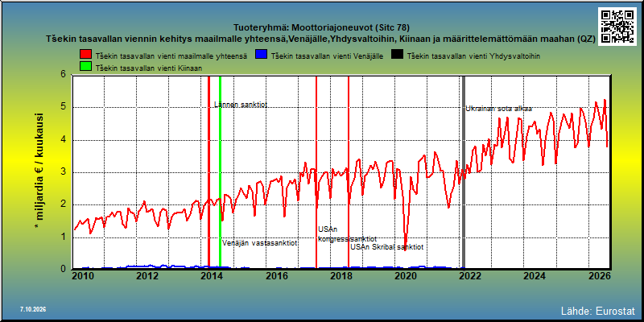Click the 'USAn Skribal sanktiot' annotation label

[x=386, y=247]
